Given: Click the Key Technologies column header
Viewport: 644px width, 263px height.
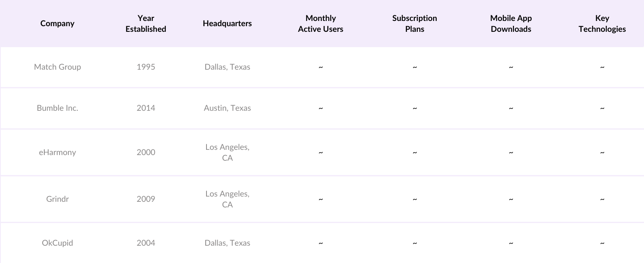Looking at the screenshot, I should 602,23.
